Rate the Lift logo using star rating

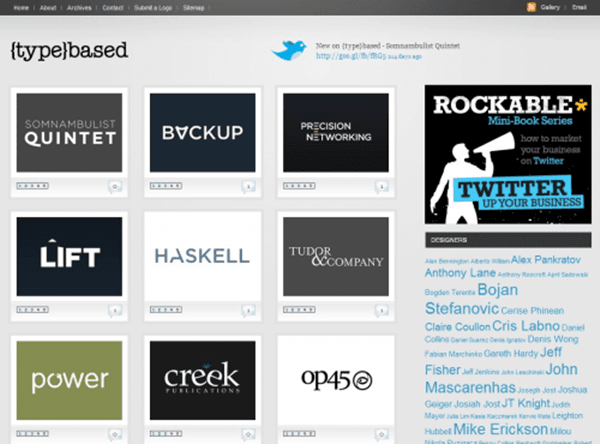pos(33,310)
